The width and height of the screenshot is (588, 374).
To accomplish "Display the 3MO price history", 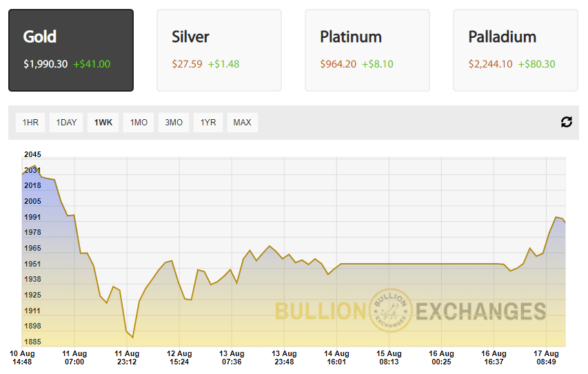I will (174, 123).
